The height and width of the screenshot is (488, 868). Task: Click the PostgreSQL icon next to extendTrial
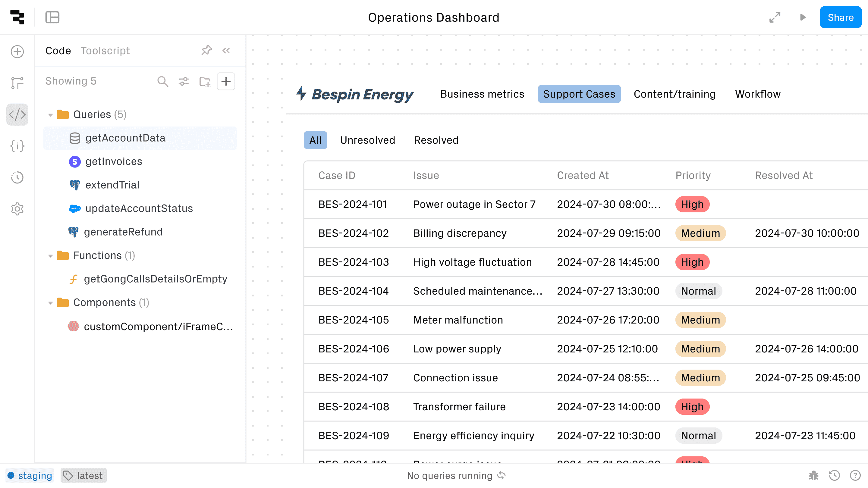point(74,185)
